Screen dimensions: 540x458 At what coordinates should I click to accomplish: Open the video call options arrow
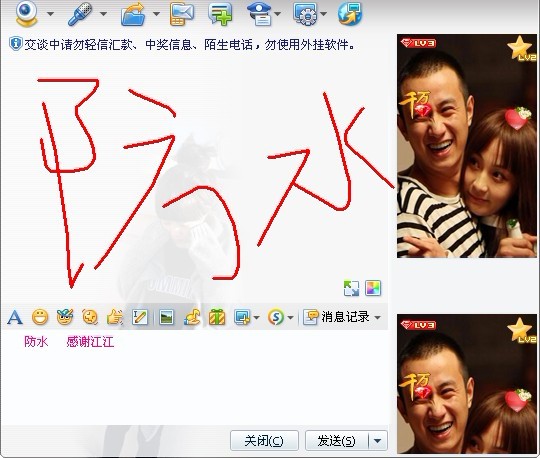click(50, 14)
